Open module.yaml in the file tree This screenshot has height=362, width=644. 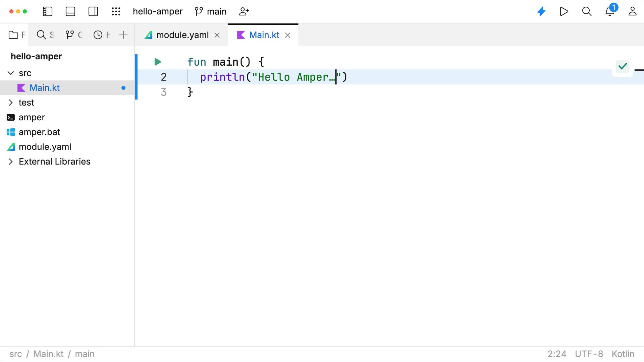coord(45,147)
